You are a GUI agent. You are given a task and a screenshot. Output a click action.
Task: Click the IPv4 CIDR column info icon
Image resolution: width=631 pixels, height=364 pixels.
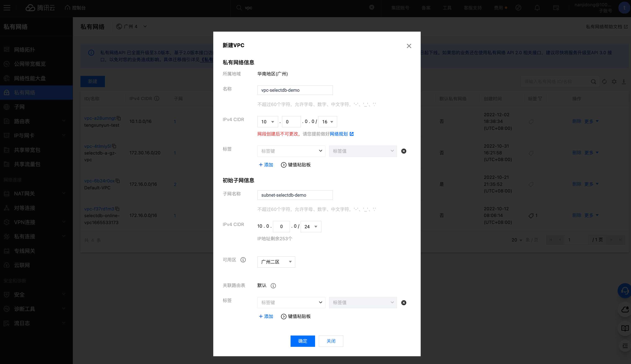click(157, 98)
